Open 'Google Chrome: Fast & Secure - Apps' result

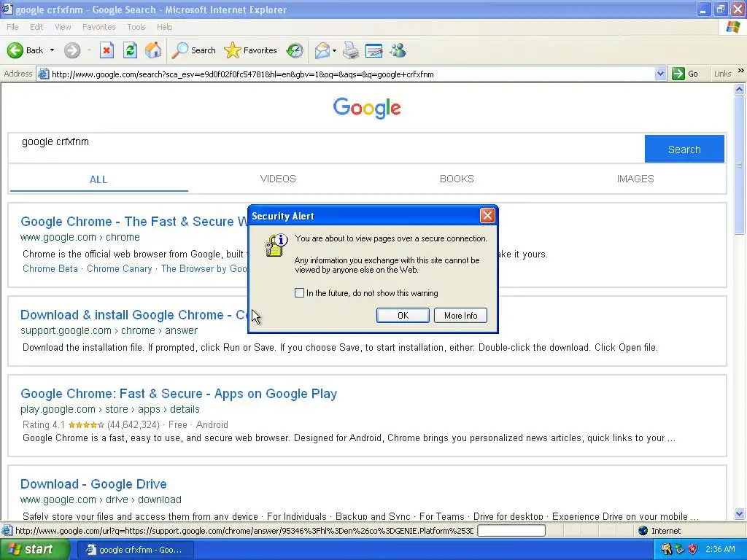tap(179, 394)
